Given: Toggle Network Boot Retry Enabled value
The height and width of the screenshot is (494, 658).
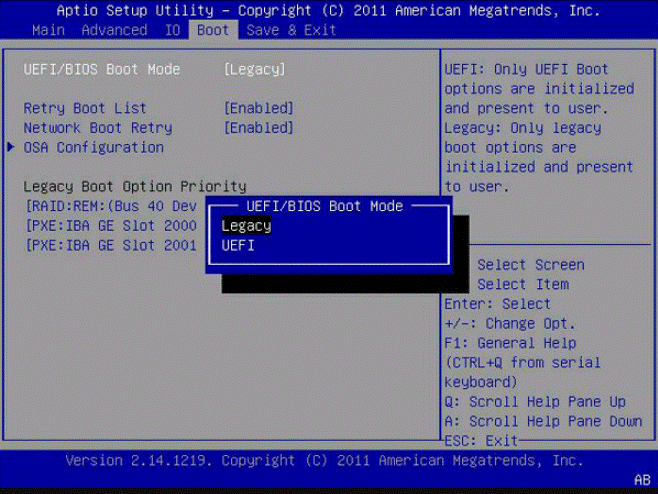Looking at the screenshot, I should [258, 128].
